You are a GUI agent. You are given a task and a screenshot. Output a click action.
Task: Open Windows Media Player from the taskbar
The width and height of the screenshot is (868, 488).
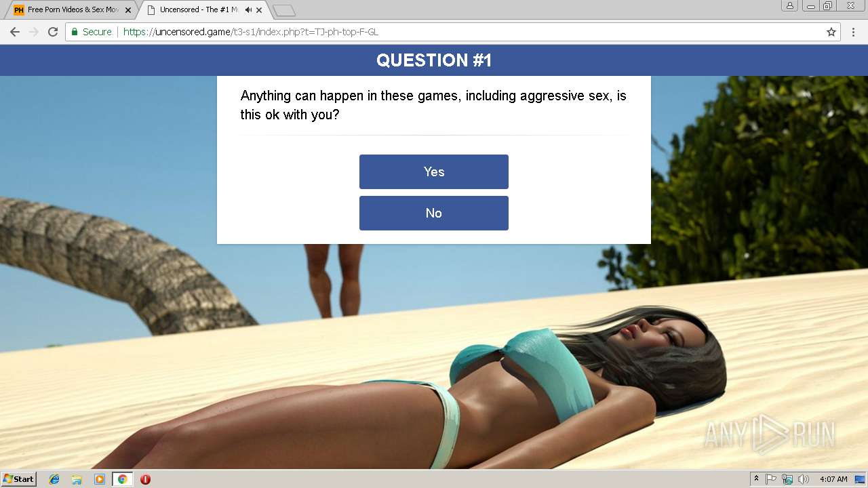(x=100, y=479)
